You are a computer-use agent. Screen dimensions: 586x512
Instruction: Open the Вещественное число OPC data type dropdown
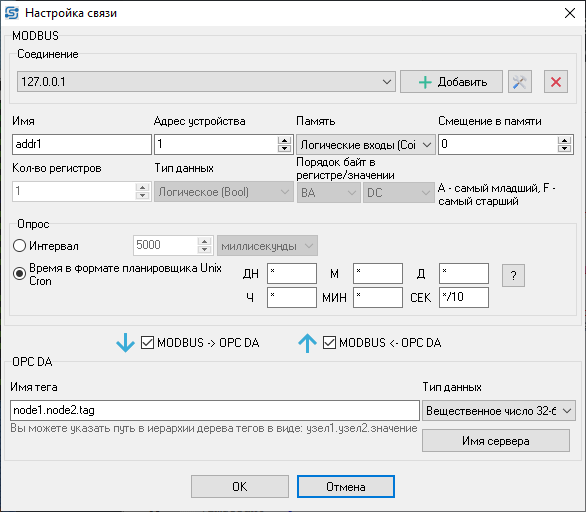tap(499, 411)
